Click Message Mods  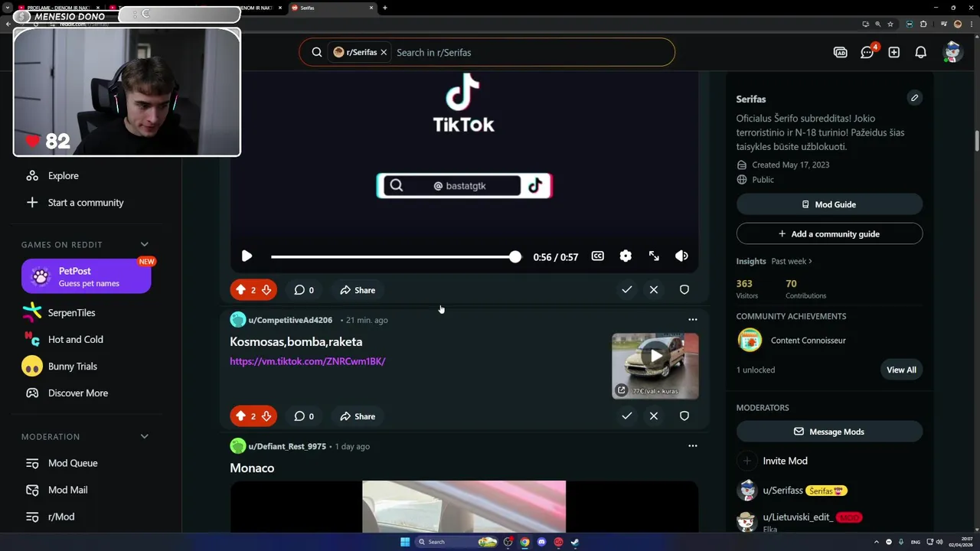pyautogui.click(x=829, y=432)
